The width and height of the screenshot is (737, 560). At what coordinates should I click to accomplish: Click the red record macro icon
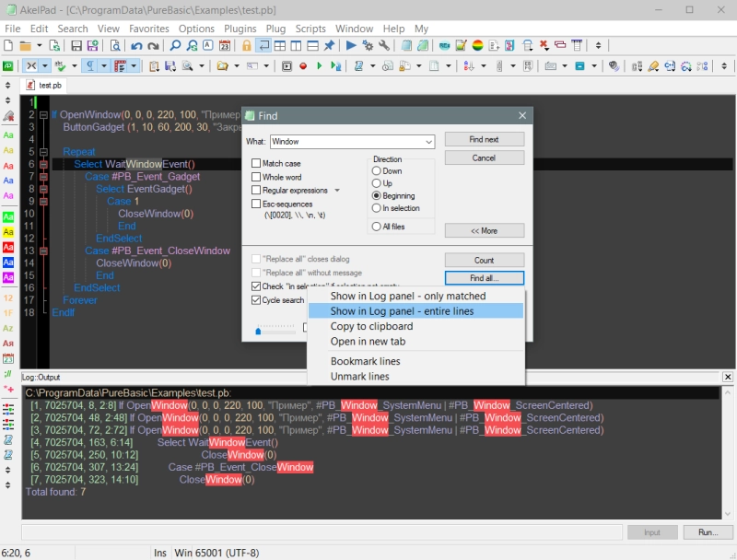click(x=303, y=66)
